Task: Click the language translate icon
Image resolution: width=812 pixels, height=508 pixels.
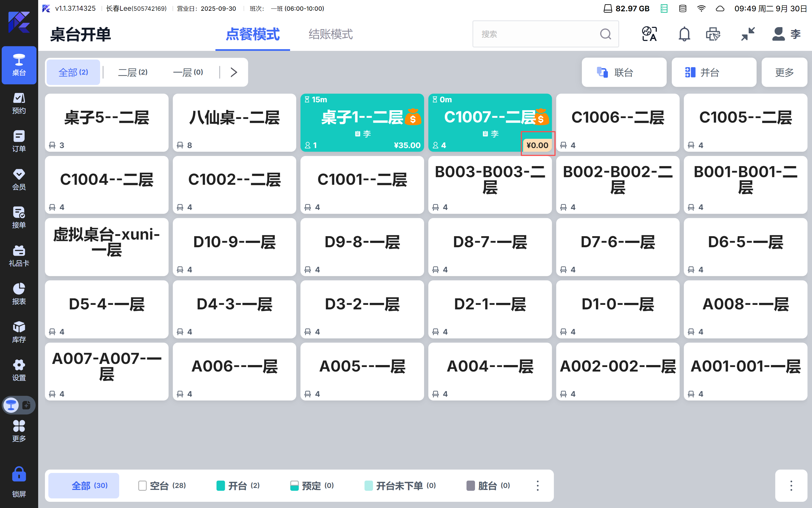Action: 649,34
